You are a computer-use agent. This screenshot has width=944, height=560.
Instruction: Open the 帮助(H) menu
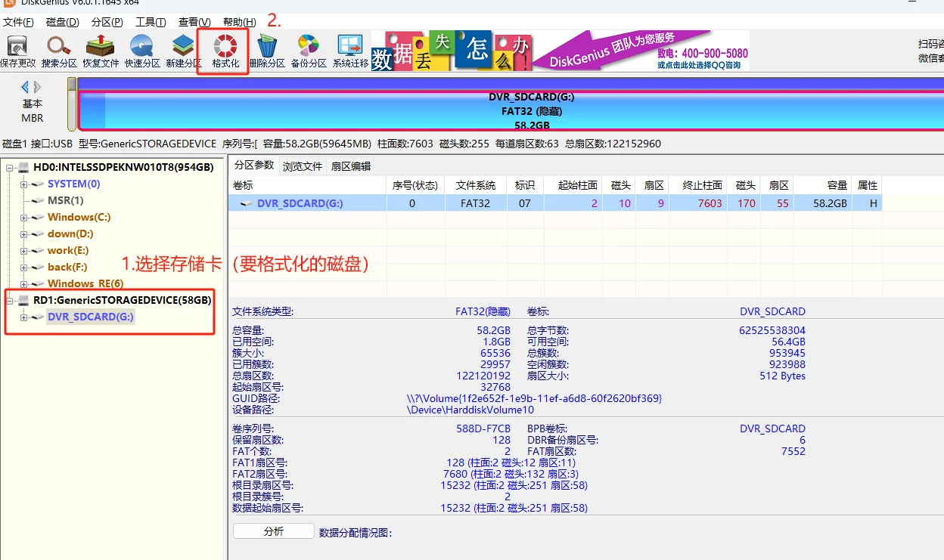[240, 22]
